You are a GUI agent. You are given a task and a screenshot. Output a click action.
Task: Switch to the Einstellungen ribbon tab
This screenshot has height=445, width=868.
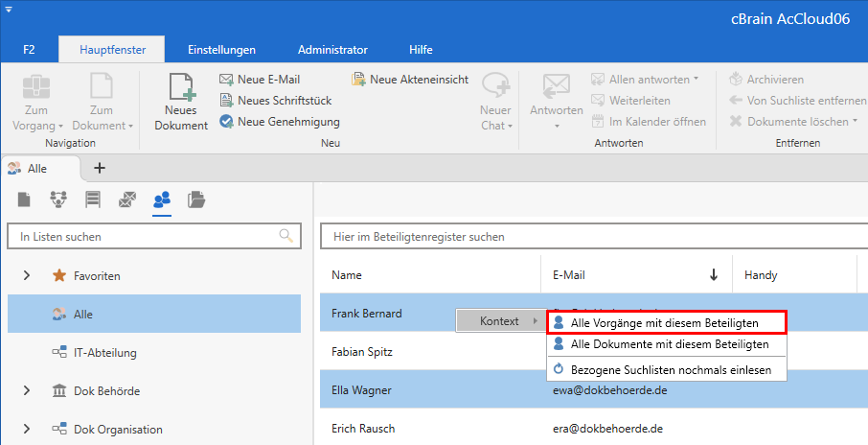tap(221, 49)
